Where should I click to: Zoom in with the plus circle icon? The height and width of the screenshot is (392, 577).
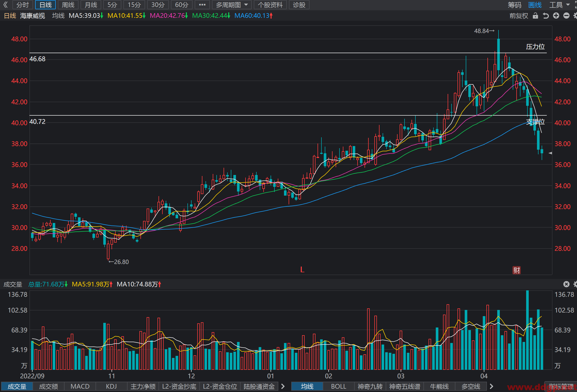556,16
